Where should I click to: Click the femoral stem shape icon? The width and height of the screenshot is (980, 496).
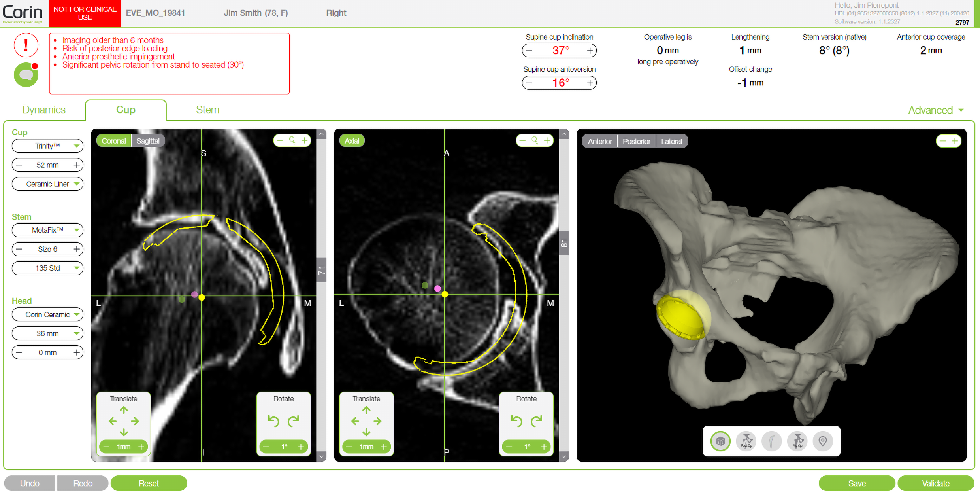click(771, 441)
